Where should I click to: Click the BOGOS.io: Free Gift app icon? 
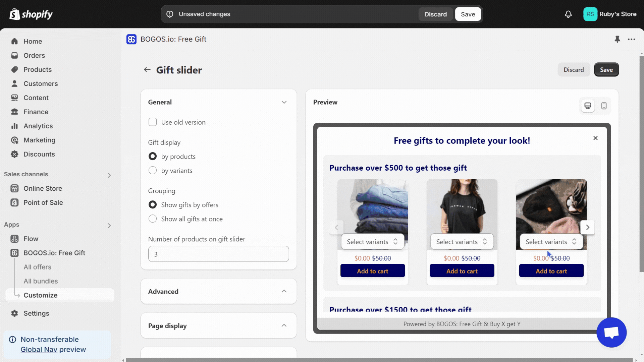coord(15,252)
